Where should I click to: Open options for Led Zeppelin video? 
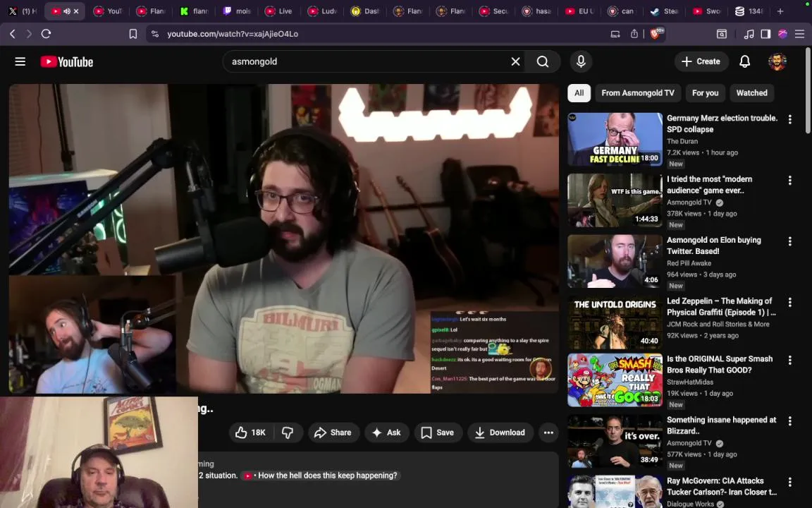click(789, 302)
